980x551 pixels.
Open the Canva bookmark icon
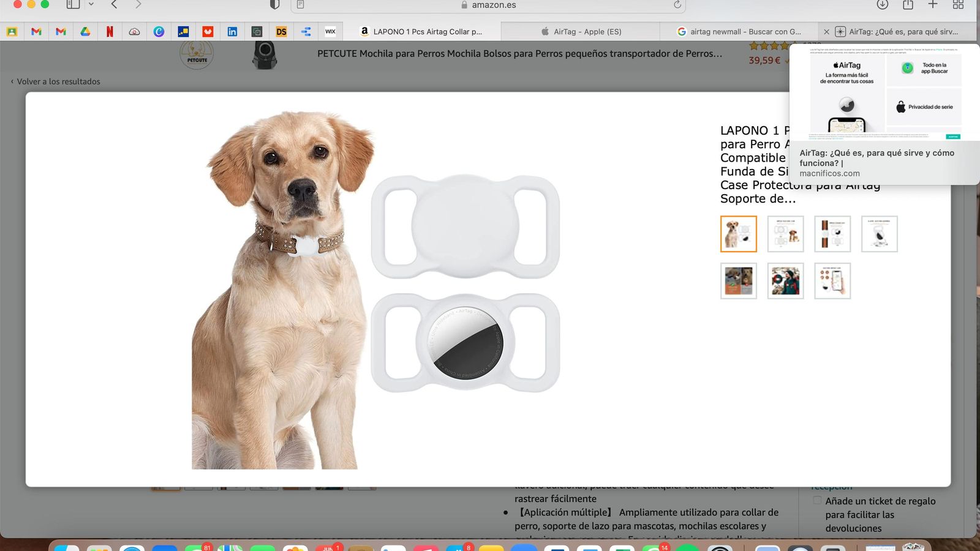159,31
